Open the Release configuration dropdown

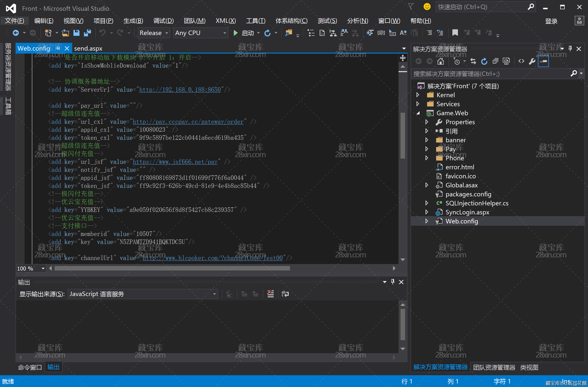(166, 33)
